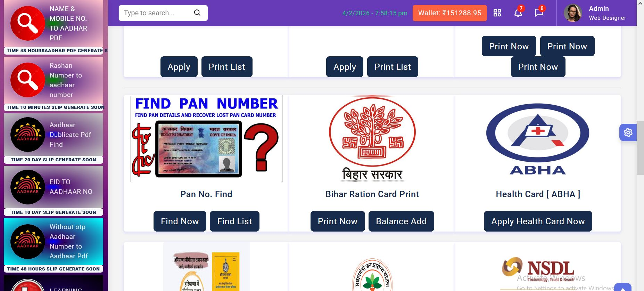The image size is (644, 291).
Task: Select EID TO AADHAAR NO sidebar item
Action: tap(53, 187)
